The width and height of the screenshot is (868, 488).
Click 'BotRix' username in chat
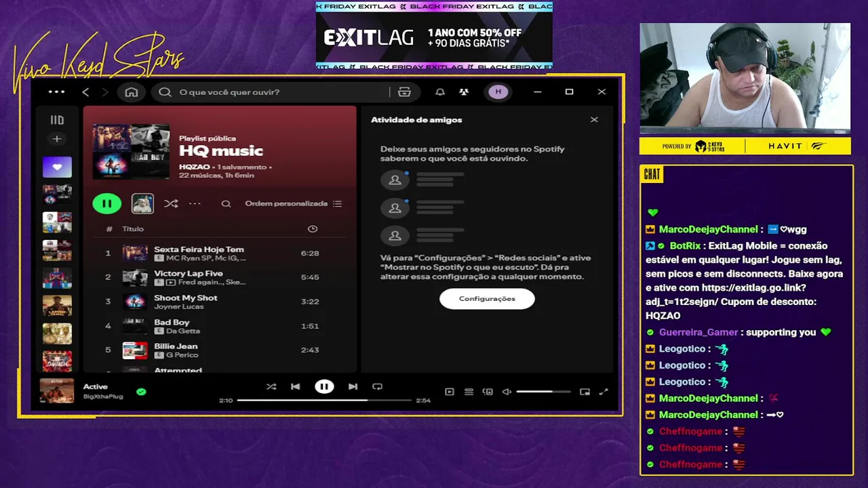pyautogui.click(x=686, y=246)
